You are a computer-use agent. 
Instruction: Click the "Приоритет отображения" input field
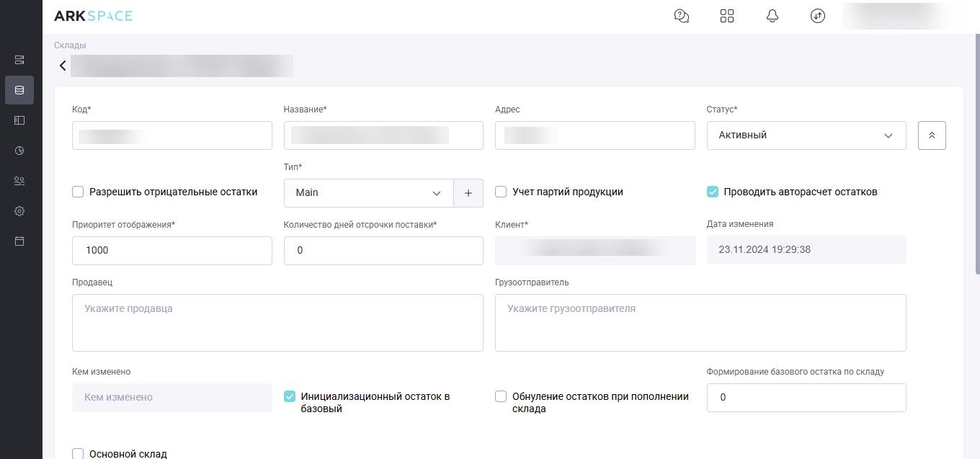(171, 251)
